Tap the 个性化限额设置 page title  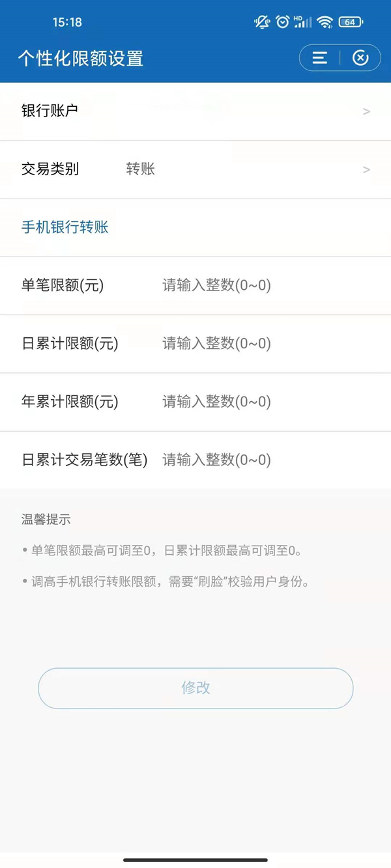80,59
